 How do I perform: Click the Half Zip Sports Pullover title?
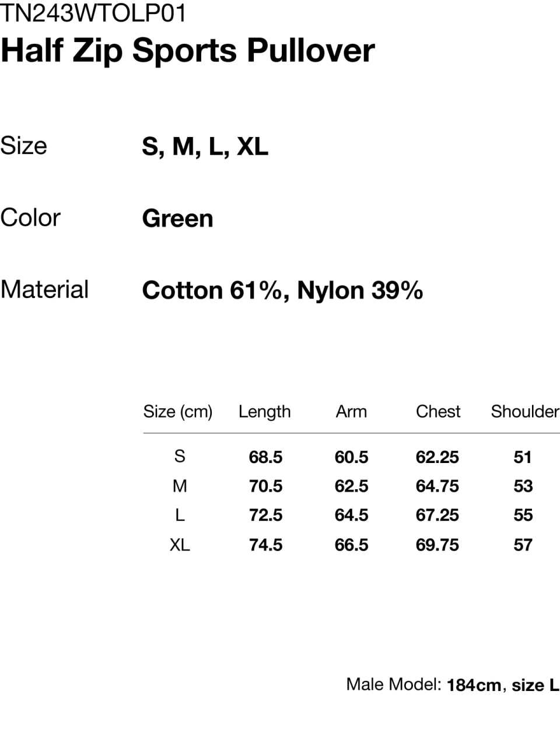pyautogui.click(x=187, y=50)
